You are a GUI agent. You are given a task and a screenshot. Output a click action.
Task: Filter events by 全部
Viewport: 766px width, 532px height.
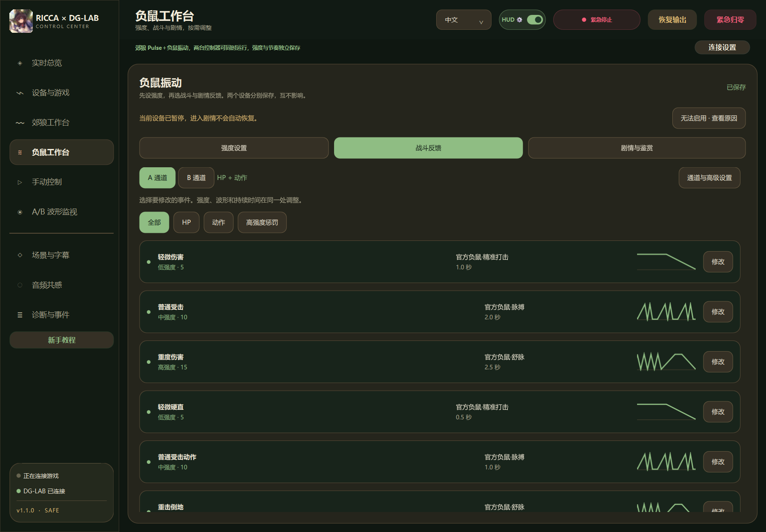click(x=154, y=222)
